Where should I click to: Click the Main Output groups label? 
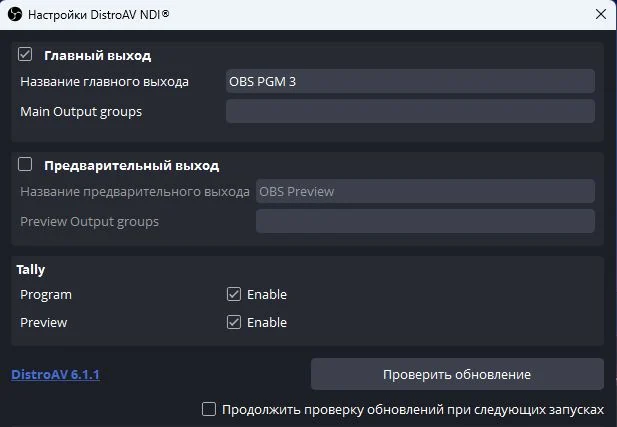81,112
